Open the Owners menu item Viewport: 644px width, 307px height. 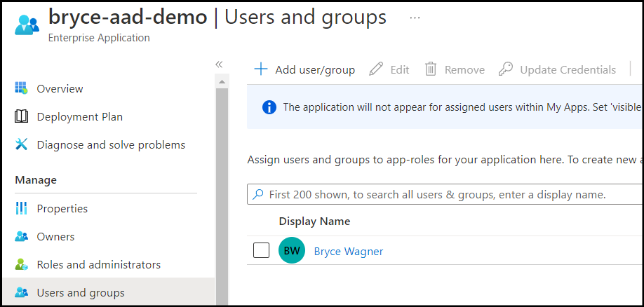click(x=55, y=237)
